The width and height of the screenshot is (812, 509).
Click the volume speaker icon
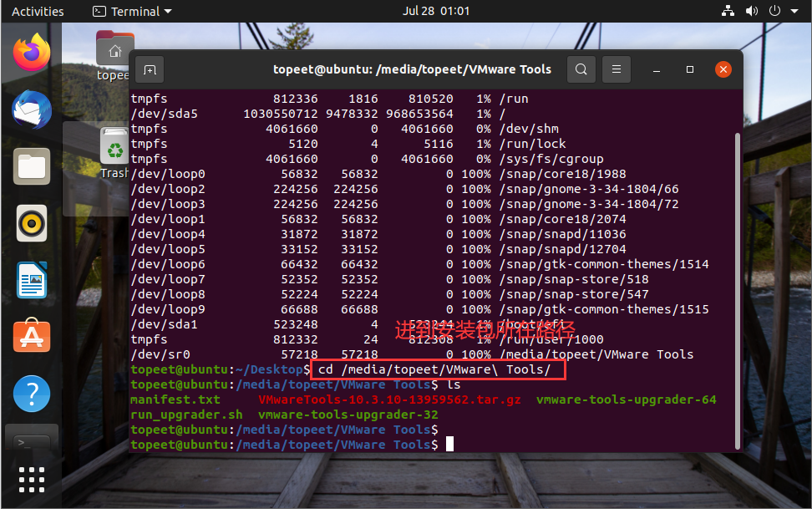point(751,11)
